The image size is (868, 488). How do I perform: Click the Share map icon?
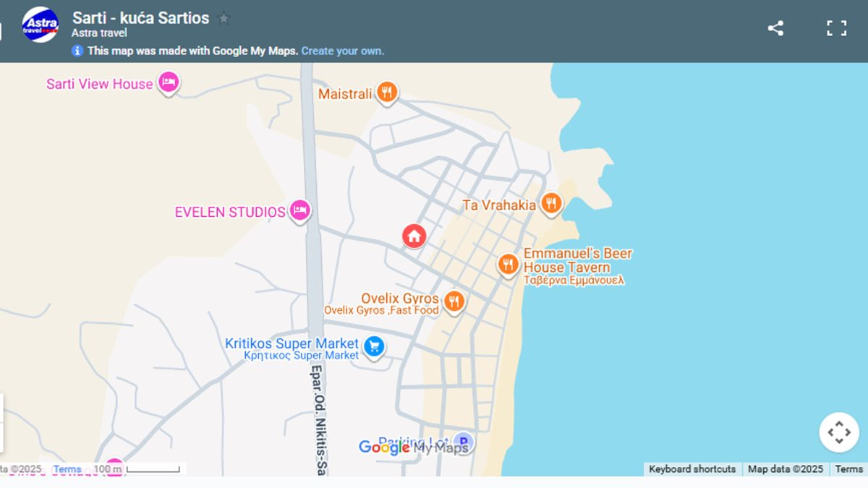(775, 28)
